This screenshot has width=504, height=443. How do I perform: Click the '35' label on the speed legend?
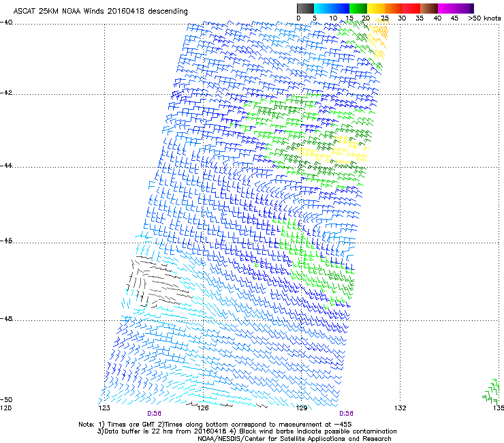[x=420, y=18]
